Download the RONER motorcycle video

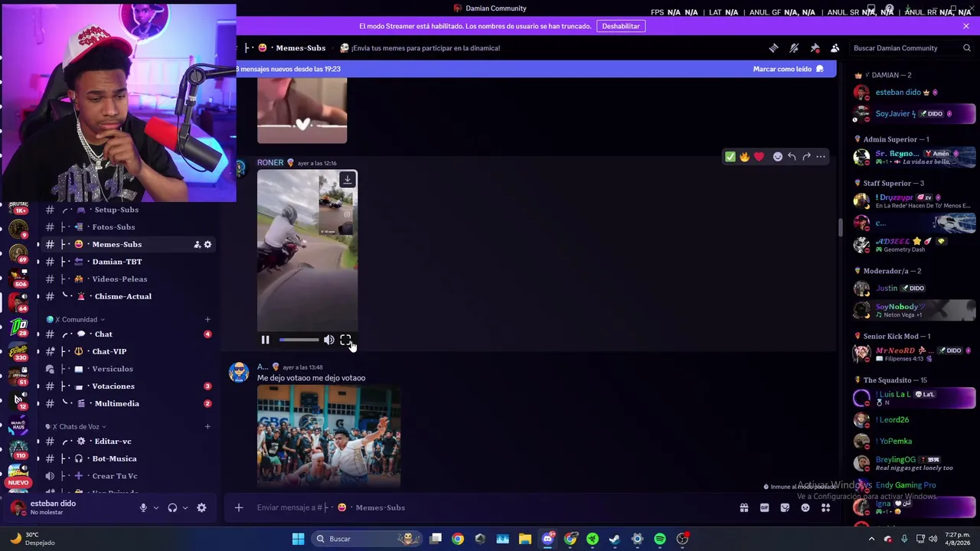click(x=347, y=180)
